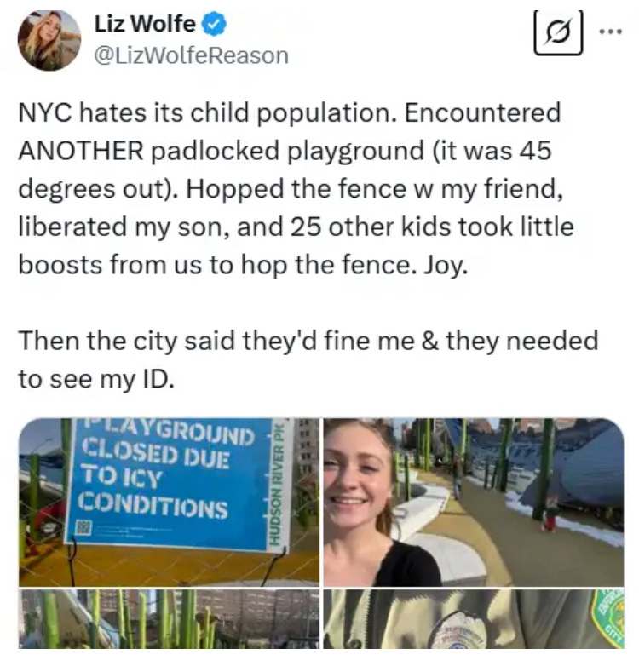Viewport: 639px width, 672px height.
Task: Click the text about the city fine
Action: pos(308,359)
